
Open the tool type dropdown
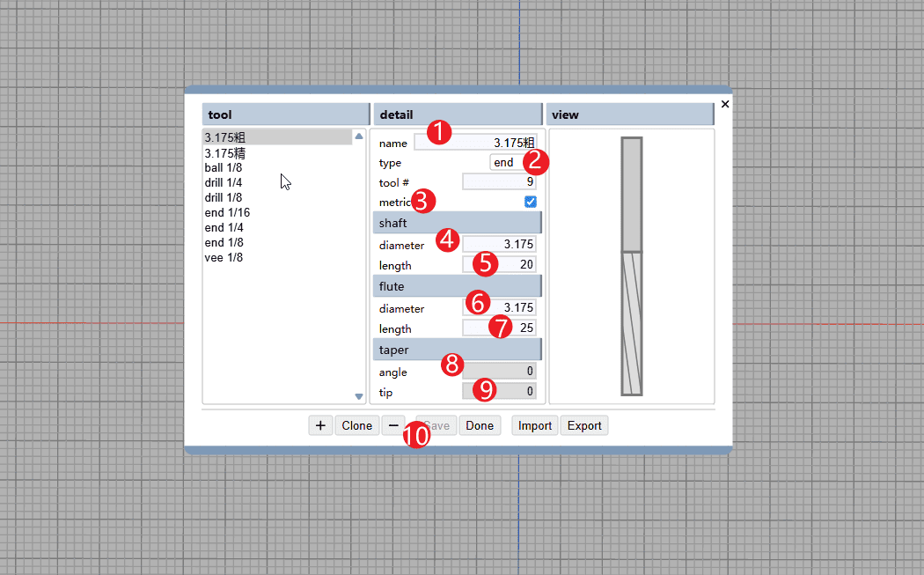click(505, 162)
